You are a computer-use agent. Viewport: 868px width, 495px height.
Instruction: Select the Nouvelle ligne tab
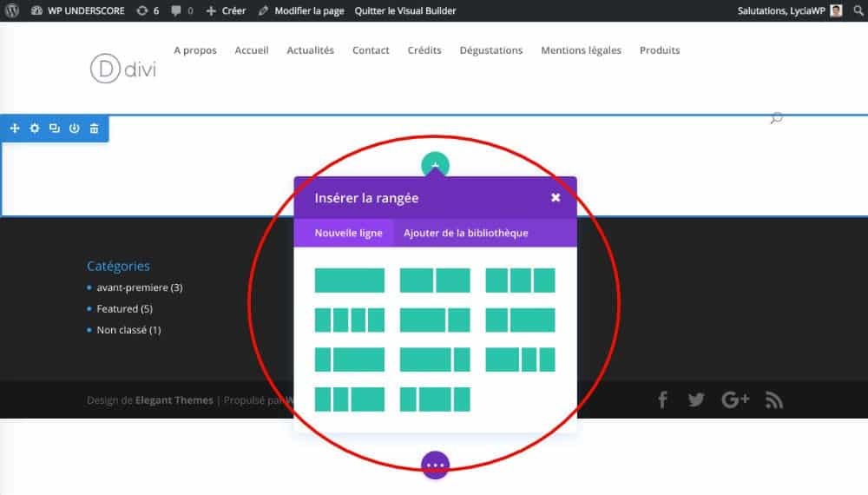point(344,233)
